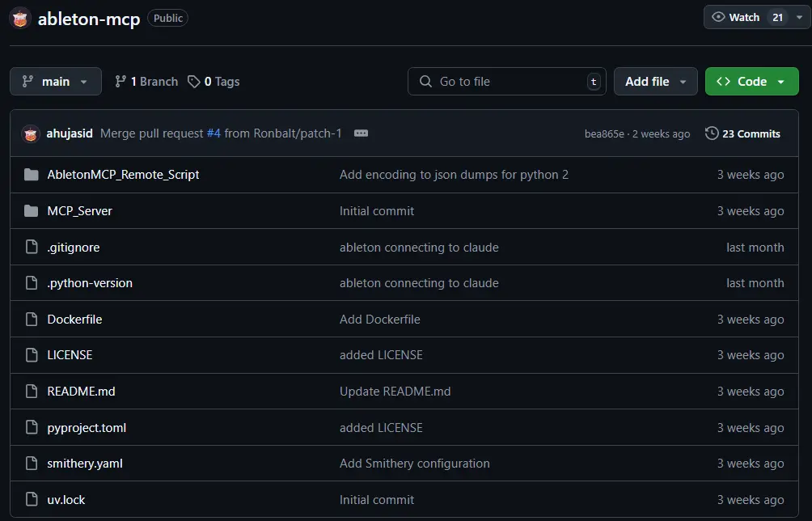The height and width of the screenshot is (521, 812).
Task: Click the Dockerfile file icon
Action: (32, 320)
